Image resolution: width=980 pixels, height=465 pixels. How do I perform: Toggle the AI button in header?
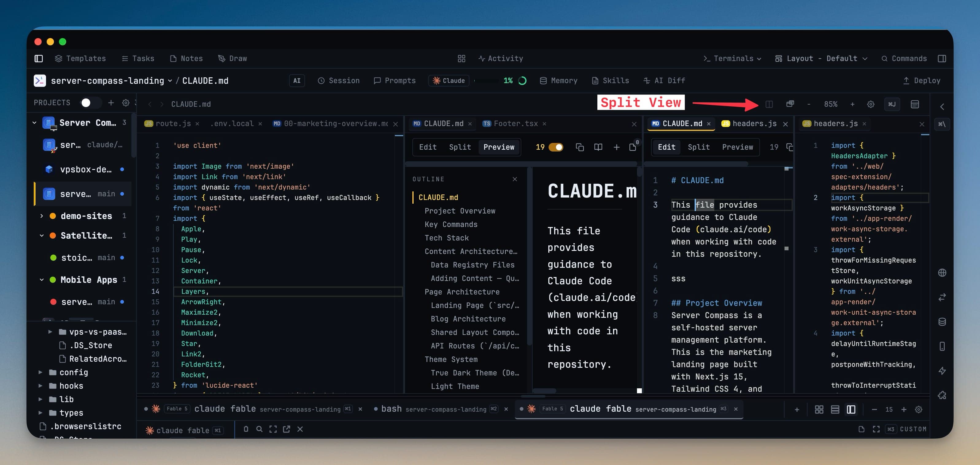(x=297, y=81)
